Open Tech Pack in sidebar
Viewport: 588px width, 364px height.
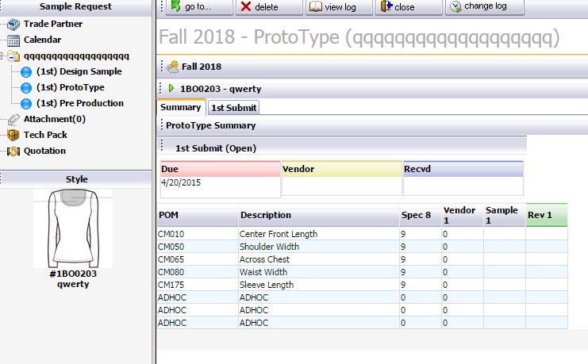tap(45, 135)
